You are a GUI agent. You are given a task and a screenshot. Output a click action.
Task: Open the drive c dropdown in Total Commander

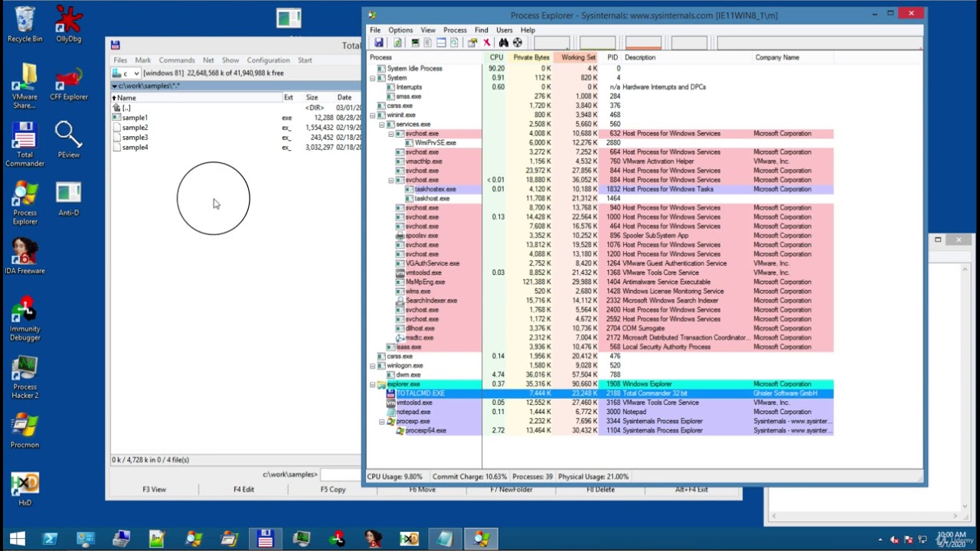[x=126, y=73]
